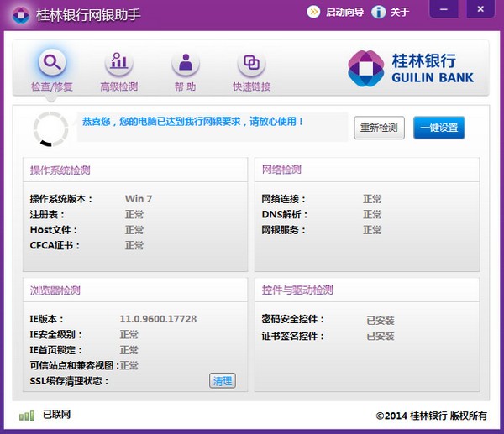The image size is (504, 434).
Task: Switch to the 检查/修复 tab label
Action: click(x=52, y=86)
